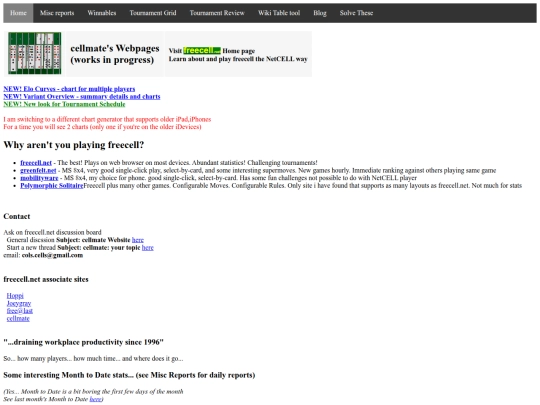The height and width of the screenshot is (405, 540).
Task: Click the green freecell.net logo badge
Action: coord(202,51)
